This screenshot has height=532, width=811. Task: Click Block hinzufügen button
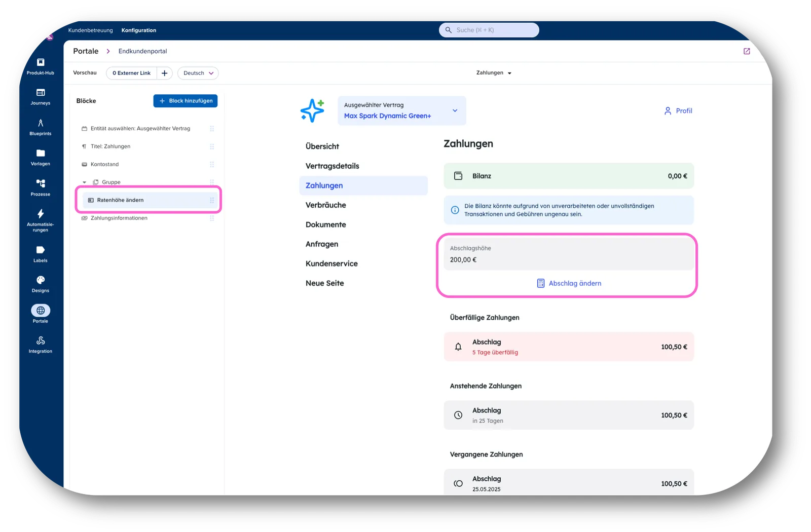pos(186,101)
